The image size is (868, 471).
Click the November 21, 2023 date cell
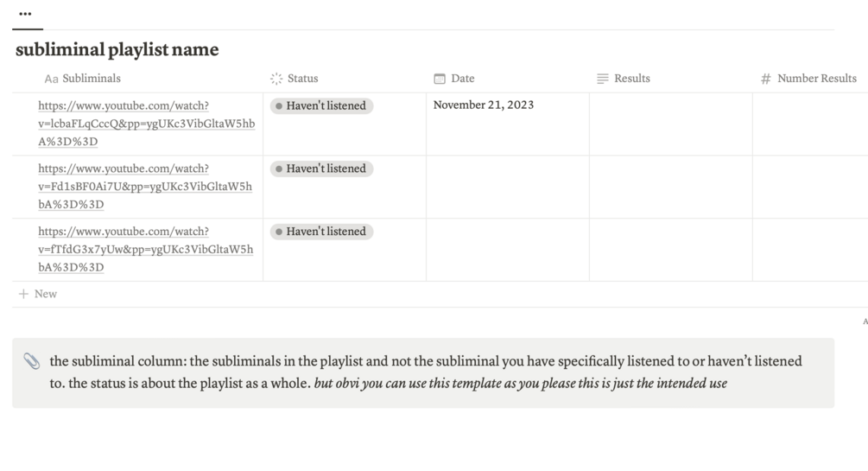tap(508, 124)
